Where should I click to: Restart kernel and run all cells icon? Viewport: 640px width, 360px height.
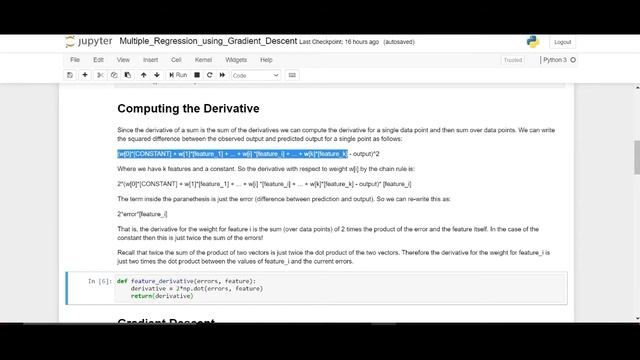(x=222, y=75)
